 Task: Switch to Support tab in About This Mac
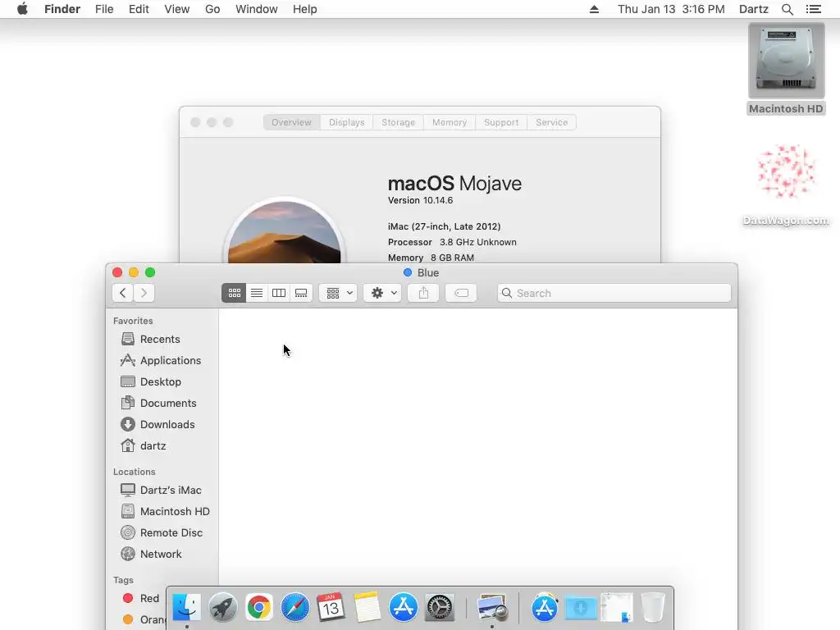tap(501, 122)
